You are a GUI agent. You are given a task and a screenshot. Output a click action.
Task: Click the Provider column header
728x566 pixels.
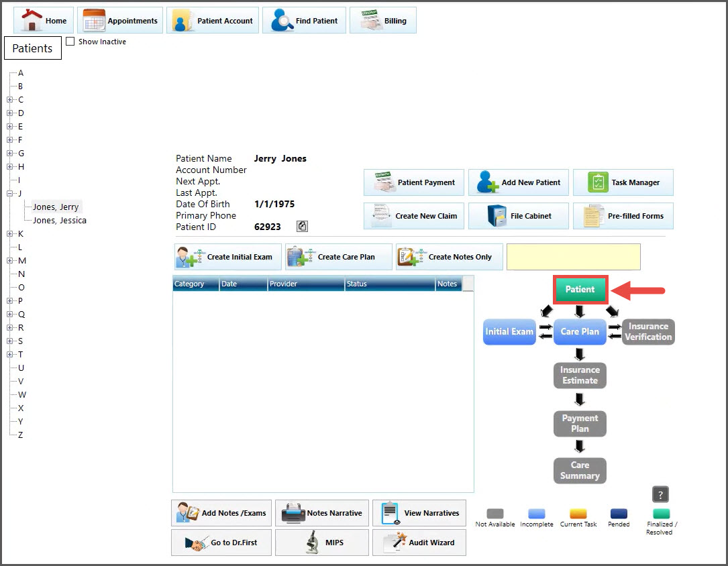point(306,284)
